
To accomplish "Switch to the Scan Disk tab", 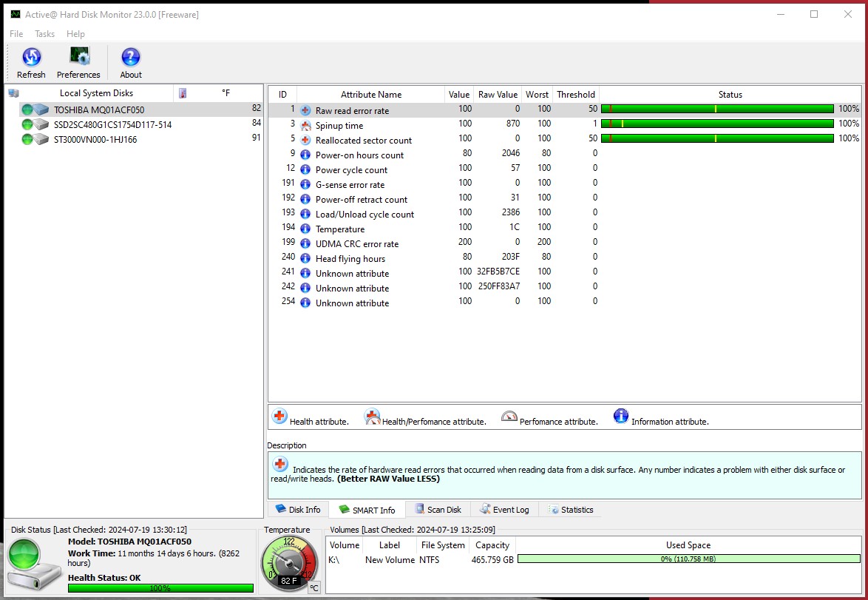I will click(x=438, y=509).
